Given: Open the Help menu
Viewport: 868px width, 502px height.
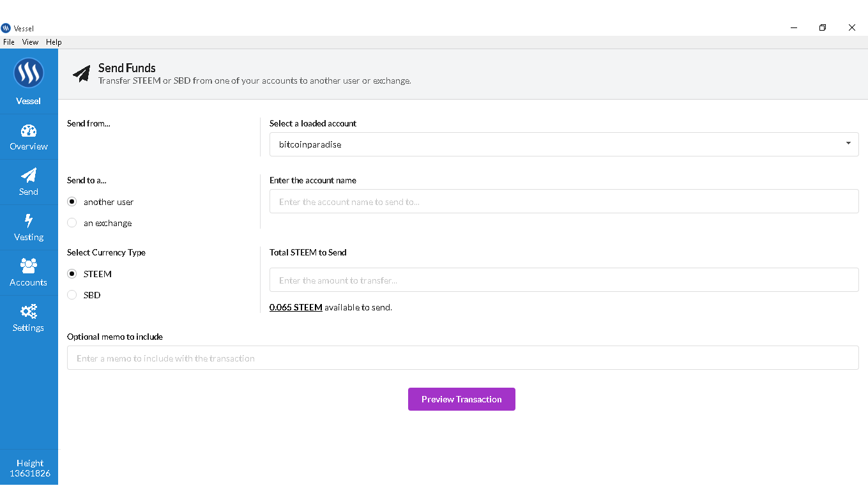Looking at the screenshot, I should [x=54, y=42].
